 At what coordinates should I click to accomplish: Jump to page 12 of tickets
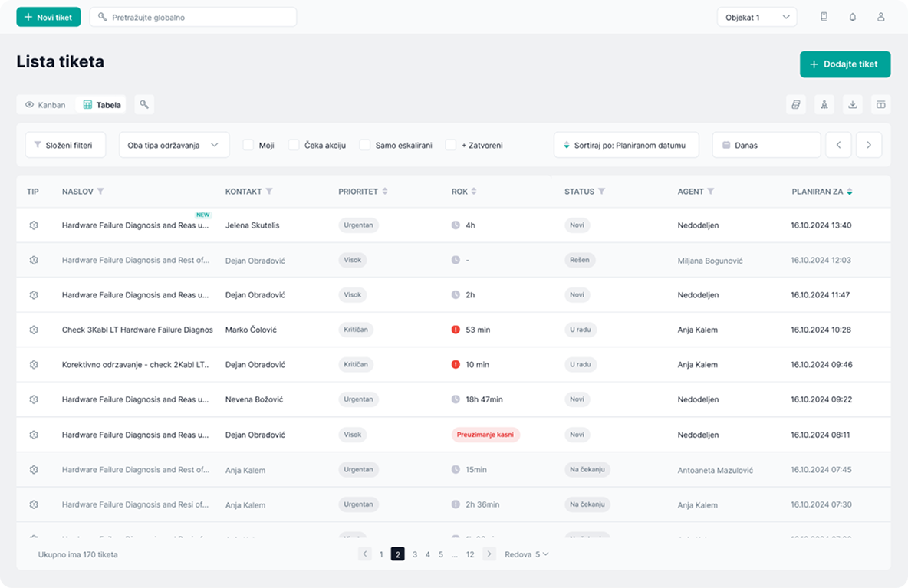coord(470,554)
